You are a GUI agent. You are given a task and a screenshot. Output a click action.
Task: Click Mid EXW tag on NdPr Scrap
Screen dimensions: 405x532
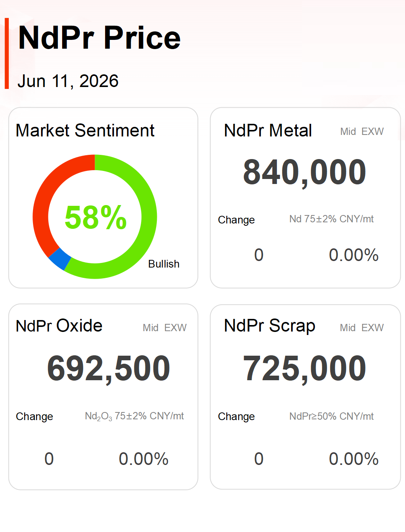click(362, 328)
